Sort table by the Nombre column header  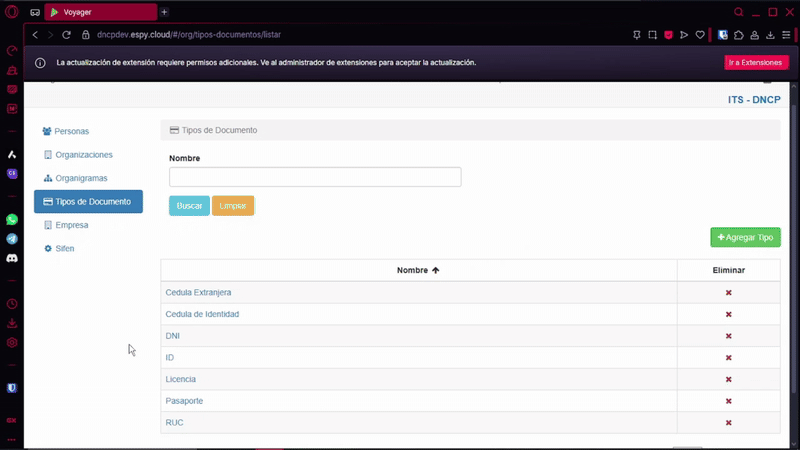(x=418, y=270)
